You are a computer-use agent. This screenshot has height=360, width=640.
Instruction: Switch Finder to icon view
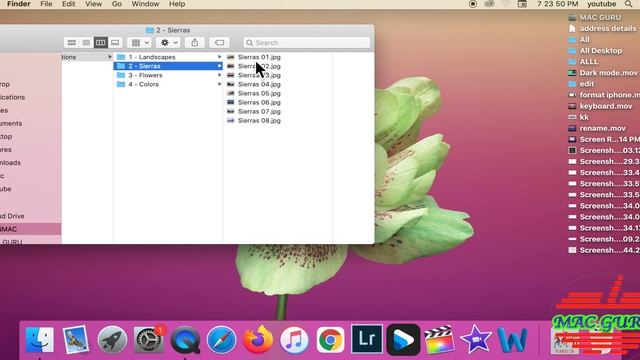(x=71, y=42)
